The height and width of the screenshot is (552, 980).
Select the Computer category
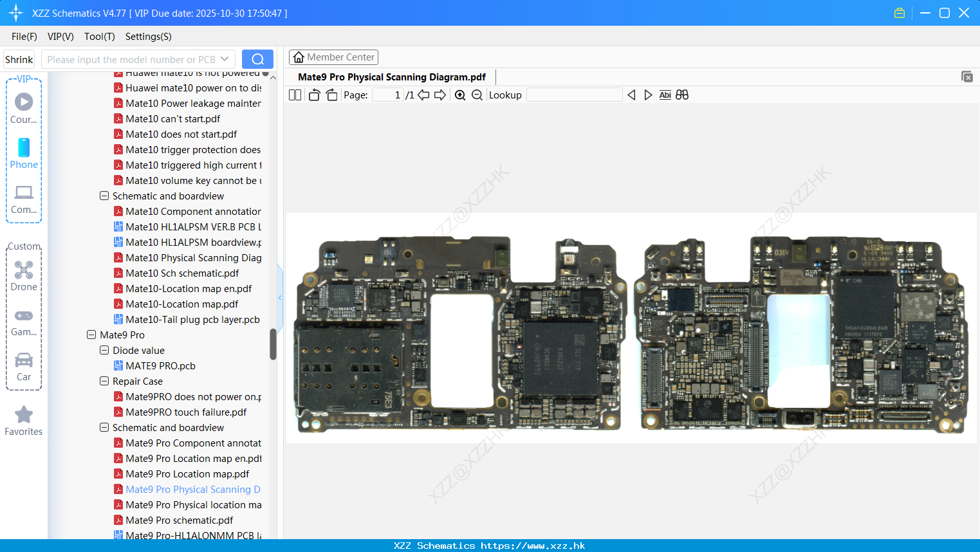[x=24, y=199]
